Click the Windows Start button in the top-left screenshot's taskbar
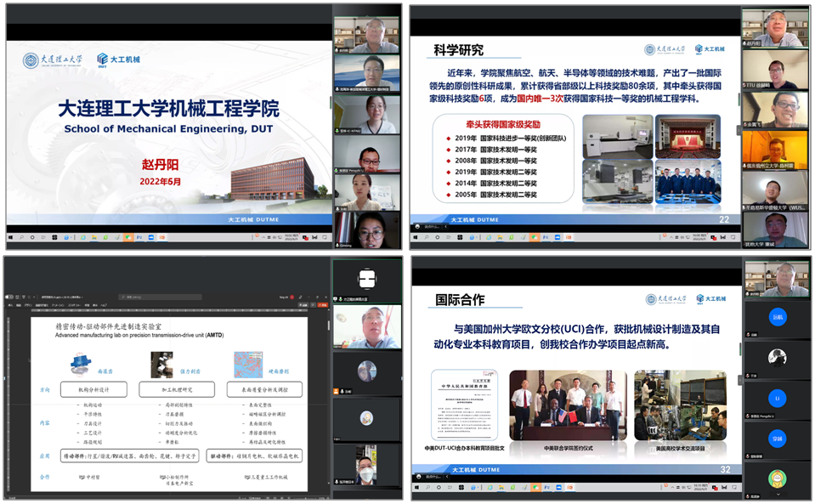 (x=11, y=235)
